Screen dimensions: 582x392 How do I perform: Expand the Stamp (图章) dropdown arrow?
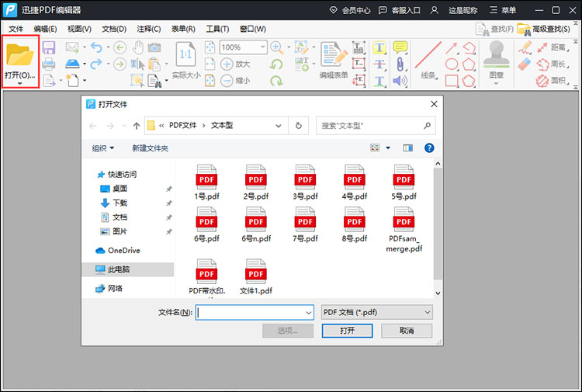(x=497, y=84)
